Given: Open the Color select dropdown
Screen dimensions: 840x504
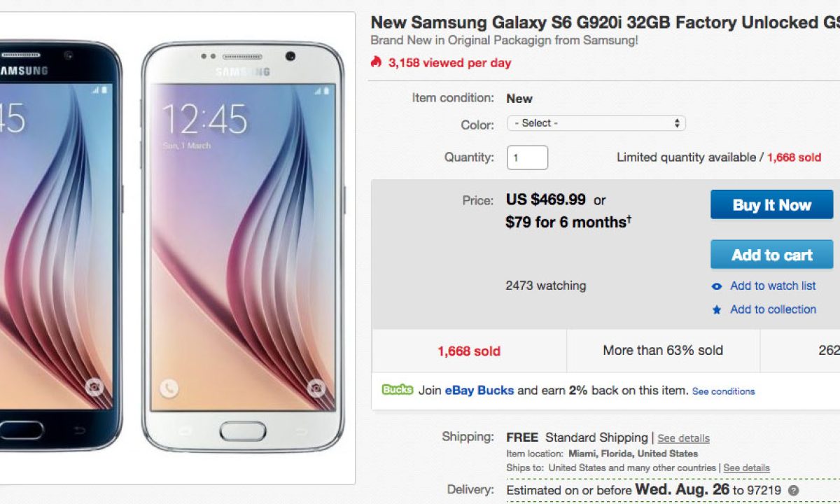Looking at the screenshot, I should 596,123.
